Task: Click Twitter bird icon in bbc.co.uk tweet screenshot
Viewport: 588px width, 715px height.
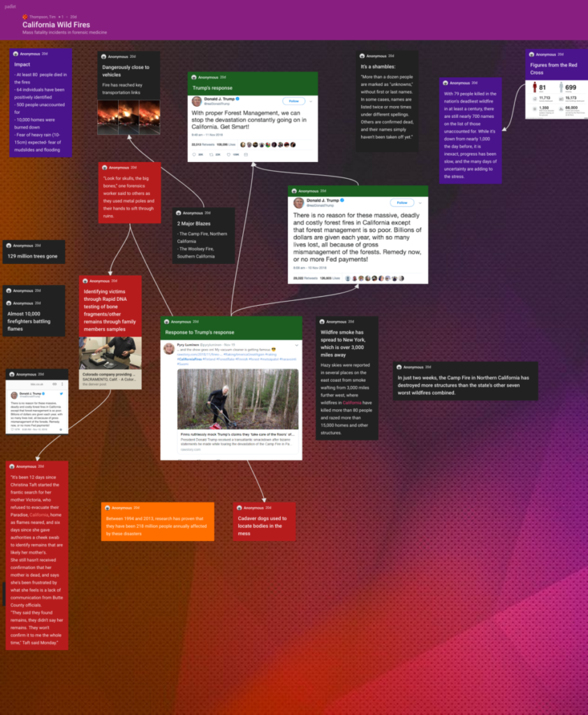Action: pos(61,394)
